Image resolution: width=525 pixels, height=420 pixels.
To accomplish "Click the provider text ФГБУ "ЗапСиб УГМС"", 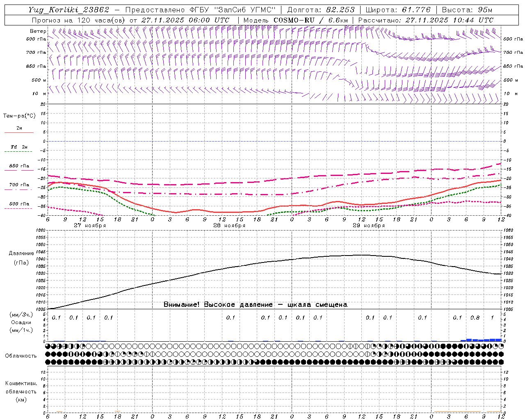I will (x=233, y=10).
